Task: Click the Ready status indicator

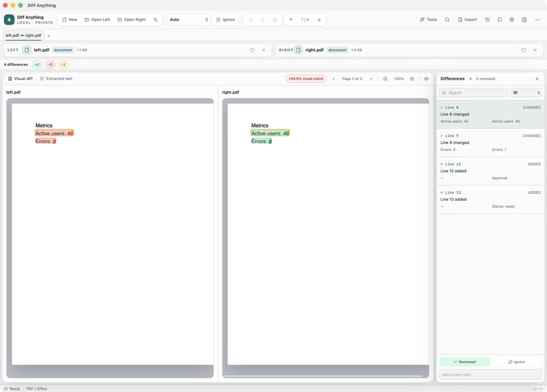Action: click(x=12, y=388)
